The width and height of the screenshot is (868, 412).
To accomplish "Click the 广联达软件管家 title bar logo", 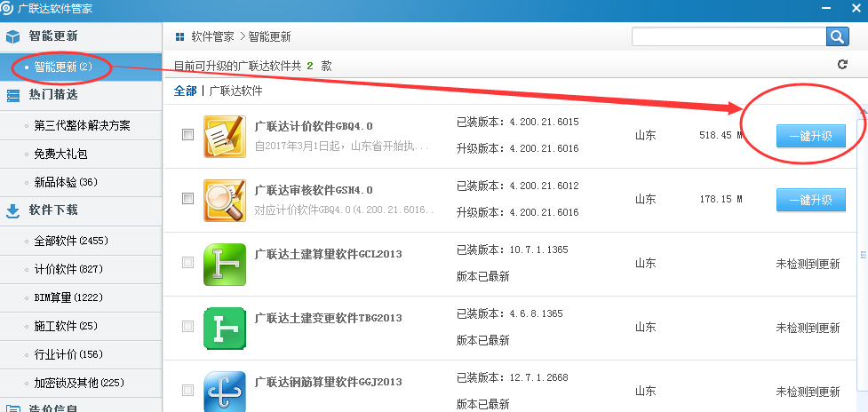I will (8, 10).
